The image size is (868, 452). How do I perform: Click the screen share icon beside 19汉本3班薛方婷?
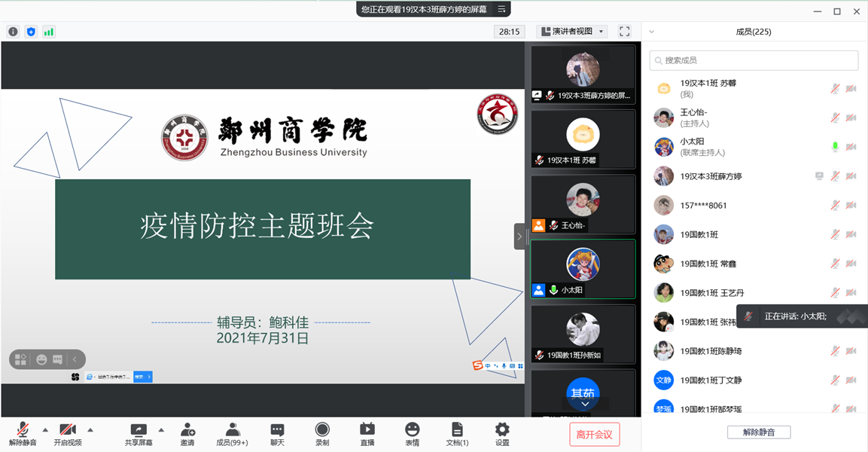(x=819, y=176)
